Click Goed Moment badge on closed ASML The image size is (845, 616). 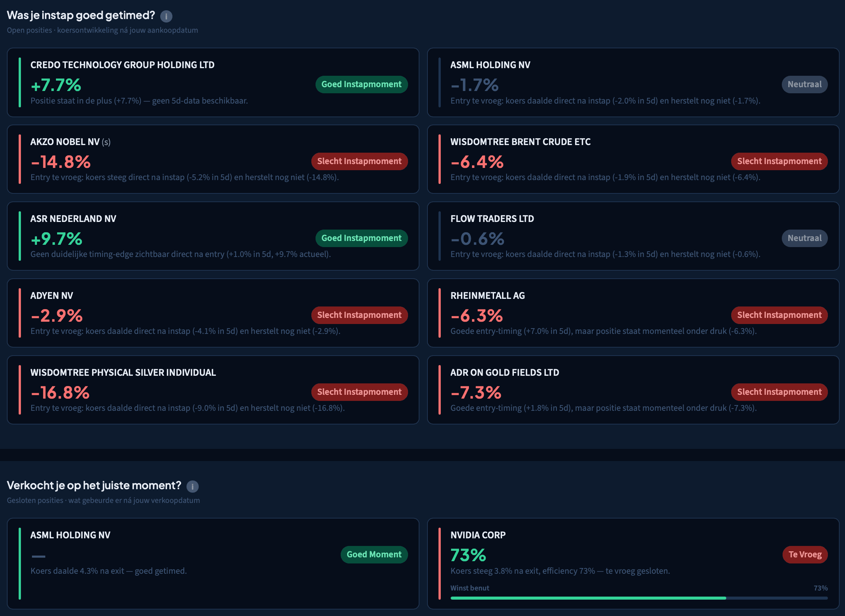tap(374, 555)
